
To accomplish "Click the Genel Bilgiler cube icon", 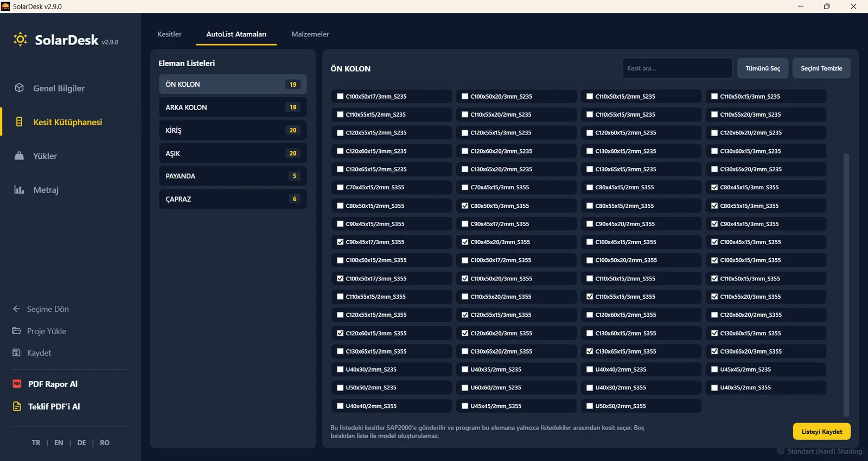I will 19,88.
